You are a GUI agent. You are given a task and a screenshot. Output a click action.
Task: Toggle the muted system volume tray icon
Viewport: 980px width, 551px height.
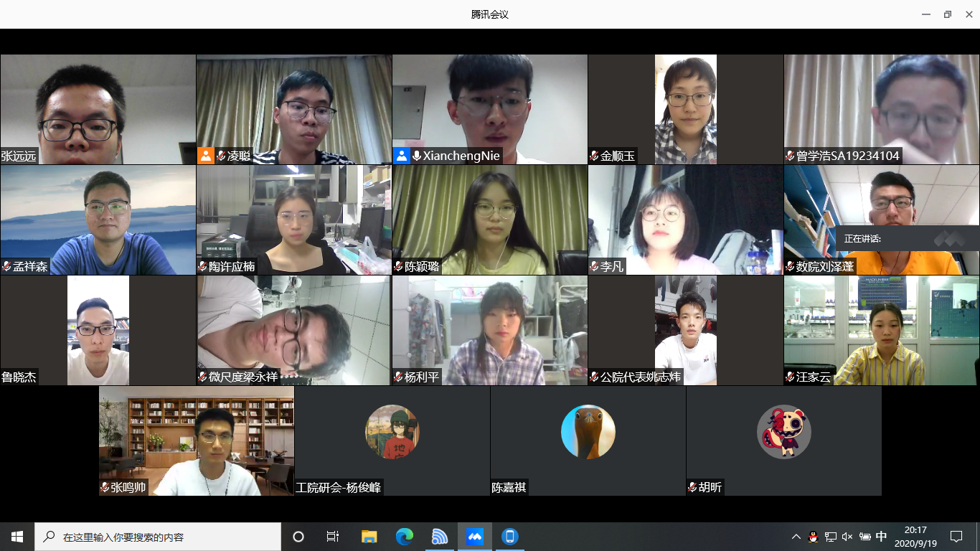847,537
